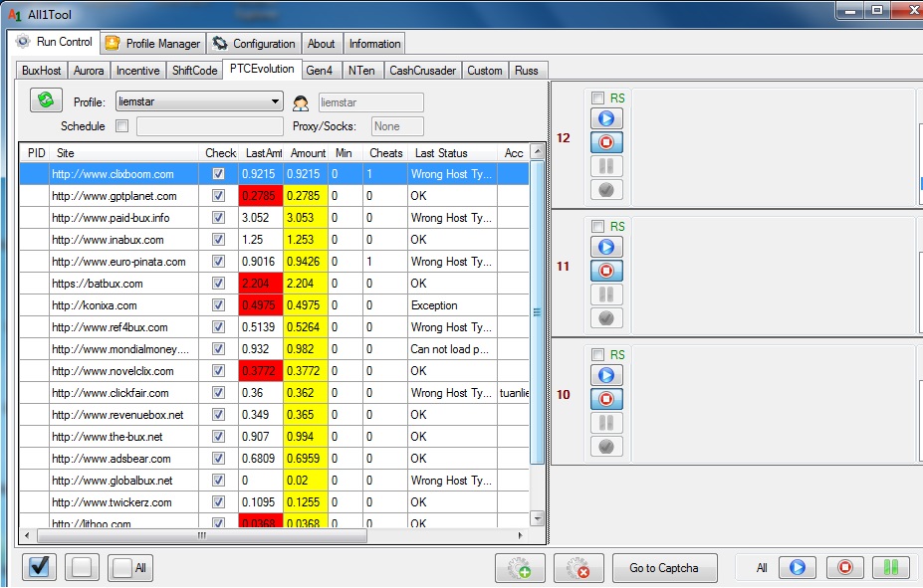The height and width of the screenshot is (588, 923).
Task: Select the http://www.inabux.com row
Action: point(274,240)
